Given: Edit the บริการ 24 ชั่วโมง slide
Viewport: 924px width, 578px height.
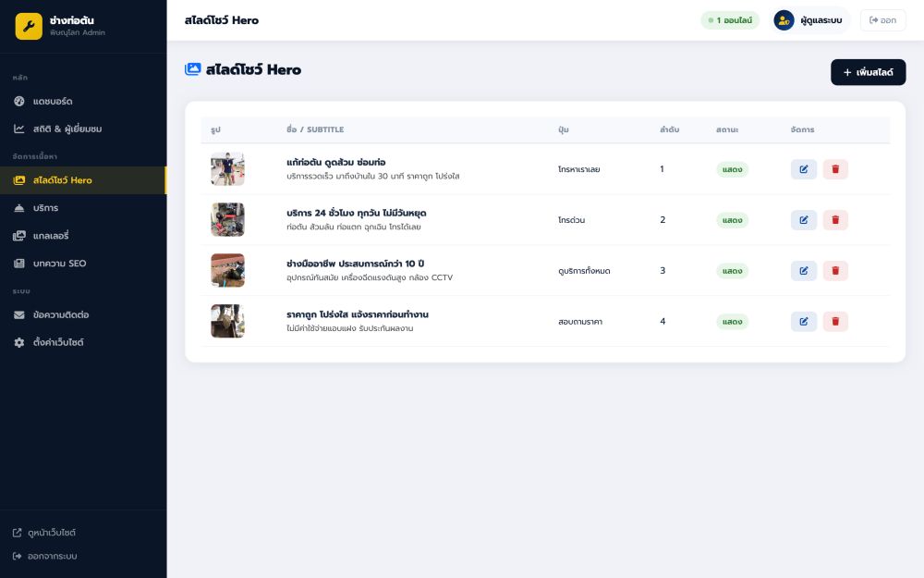Looking at the screenshot, I should click(803, 220).
